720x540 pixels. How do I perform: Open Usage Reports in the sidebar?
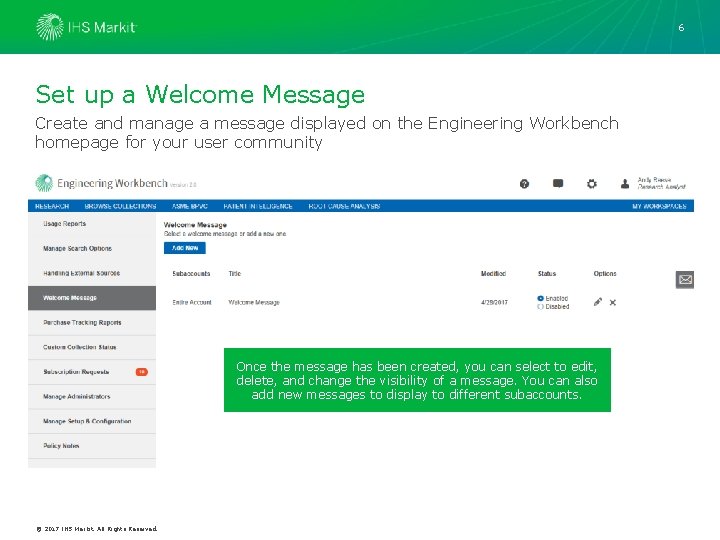click(x=92, y=224)
